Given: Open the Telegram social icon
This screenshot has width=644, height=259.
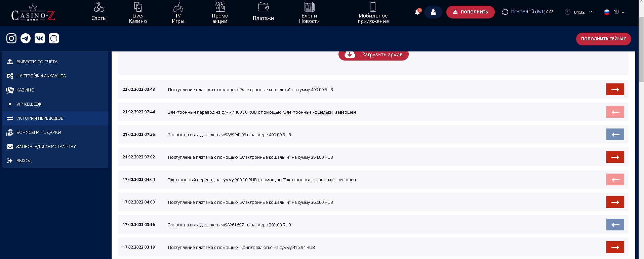Looking at the screenshot, I should [26, 38].
